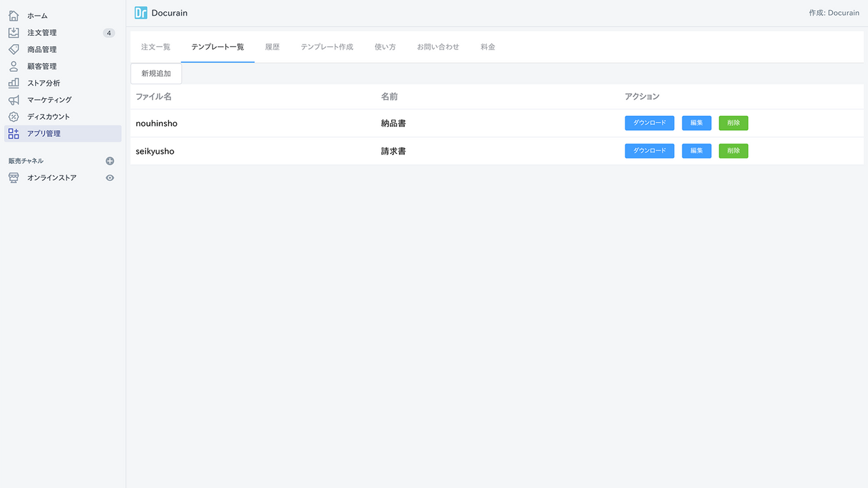Click the ファイル名 column header

(x=153, y=97)
